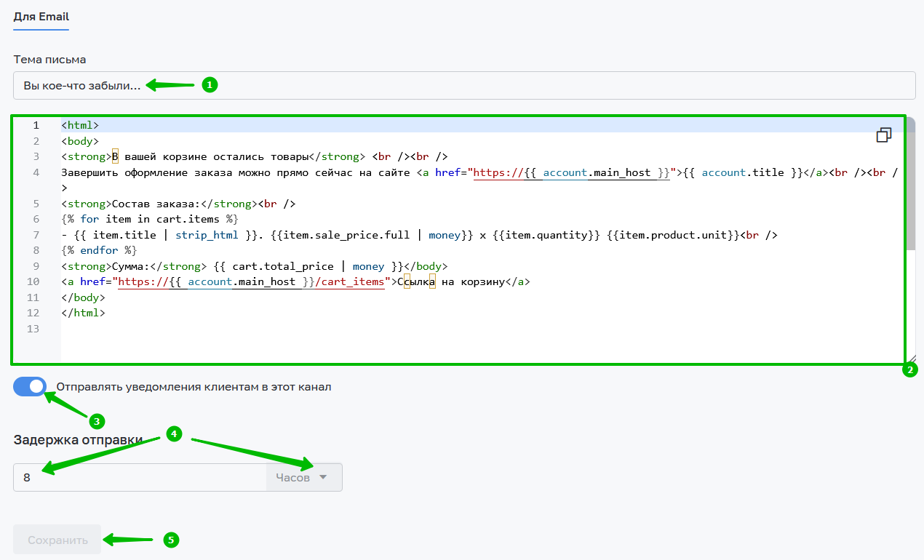Toggle sending notifications to clients in this channel

30,387
